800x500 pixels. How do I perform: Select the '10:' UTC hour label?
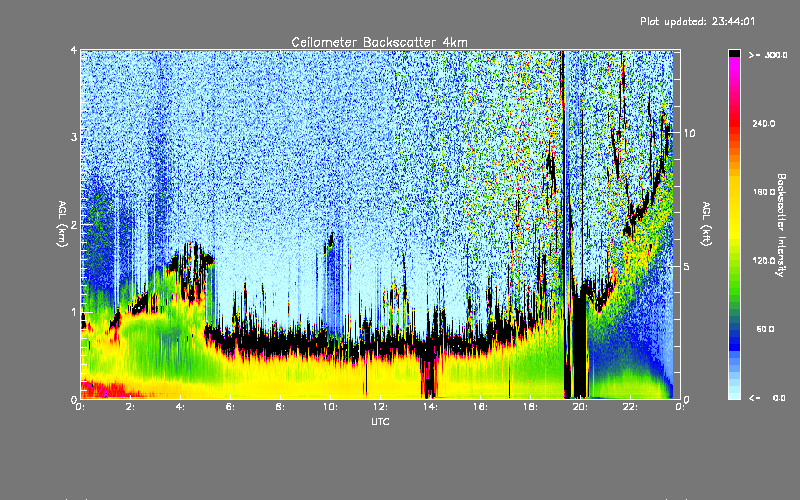click(x=330, y=407)
